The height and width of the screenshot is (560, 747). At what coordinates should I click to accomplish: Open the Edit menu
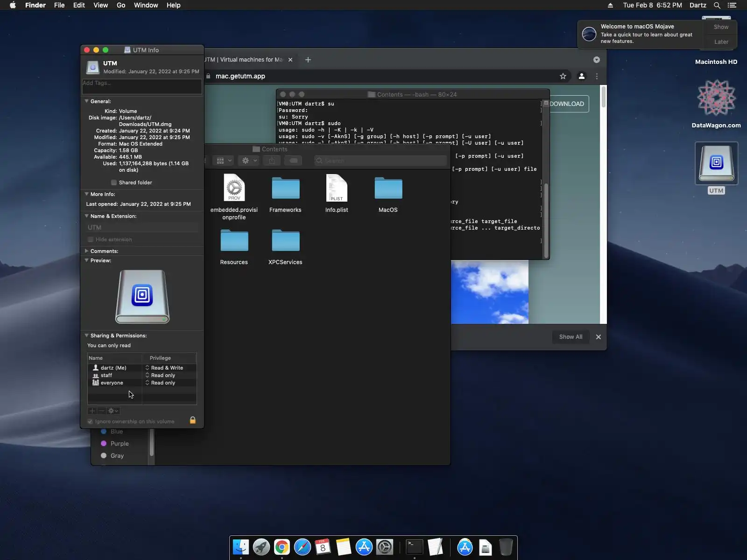pos(79,5)
